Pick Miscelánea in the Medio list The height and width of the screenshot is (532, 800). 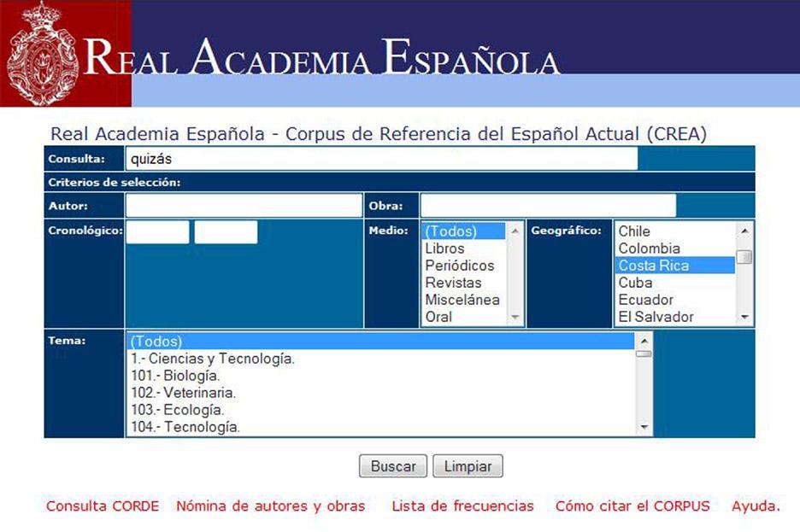(464, 300)
